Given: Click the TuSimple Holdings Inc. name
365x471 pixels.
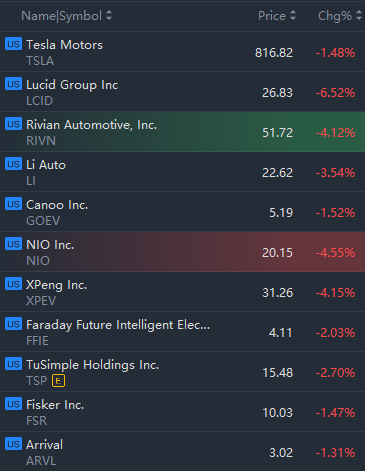Looking at the screenshot, I should (93, 365).
